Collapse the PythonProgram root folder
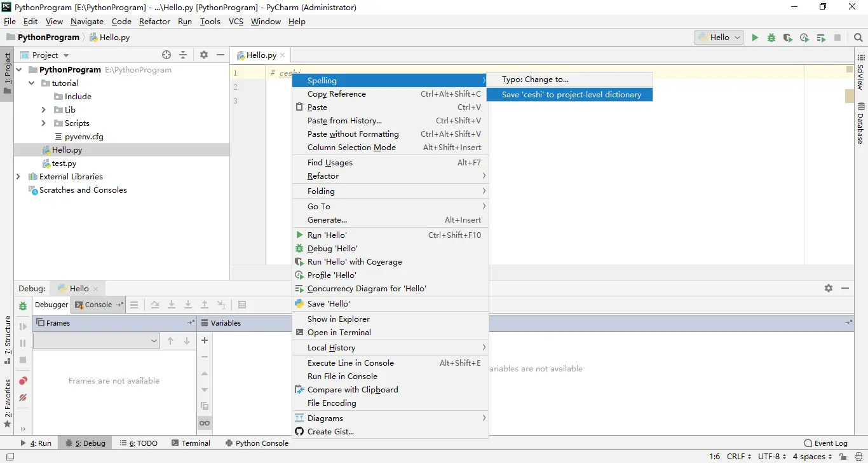This screenshot has height=463, width=868. coord(18,69)
